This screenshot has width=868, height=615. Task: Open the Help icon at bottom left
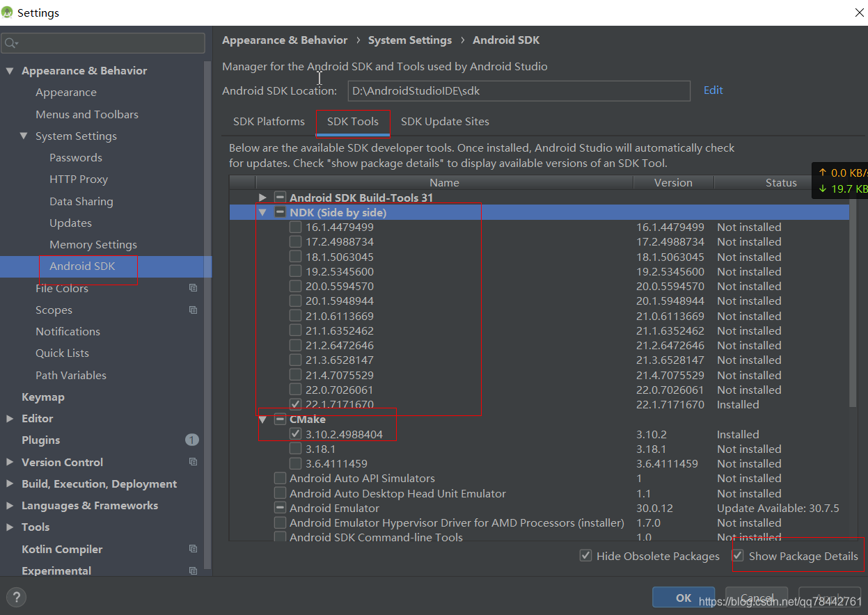pyautogui.click(x=15, y=597)
